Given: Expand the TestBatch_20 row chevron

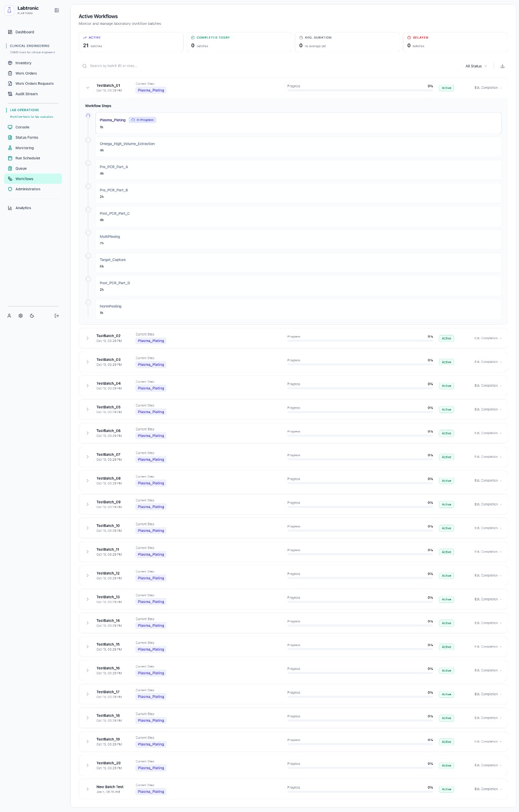Looking at the screenshot, I should pyautogui.click(x=88, y=765).
